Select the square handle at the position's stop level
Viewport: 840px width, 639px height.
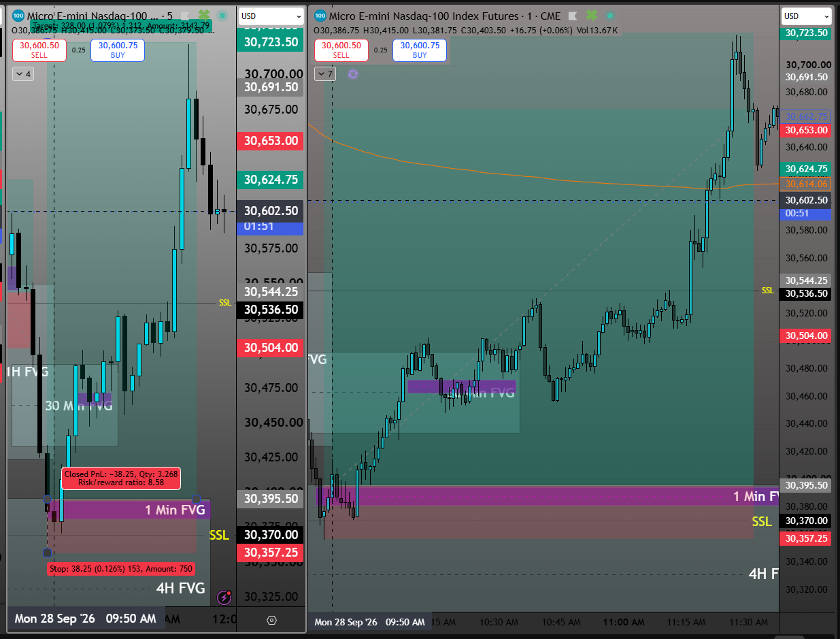coord(47,553)
